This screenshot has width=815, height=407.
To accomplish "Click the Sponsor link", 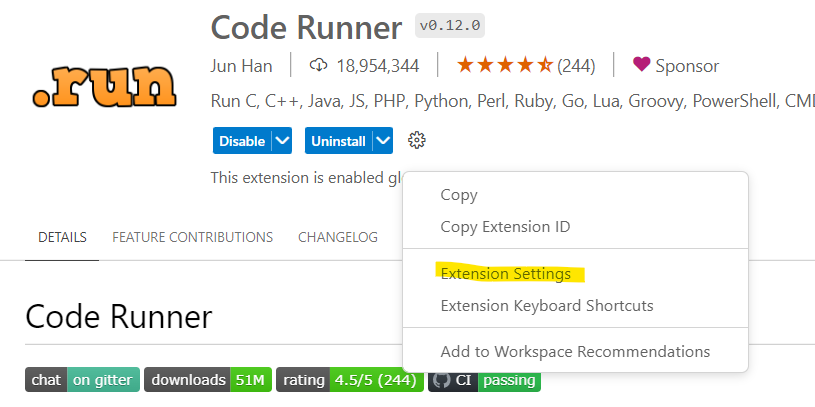I will pos(687,66).
